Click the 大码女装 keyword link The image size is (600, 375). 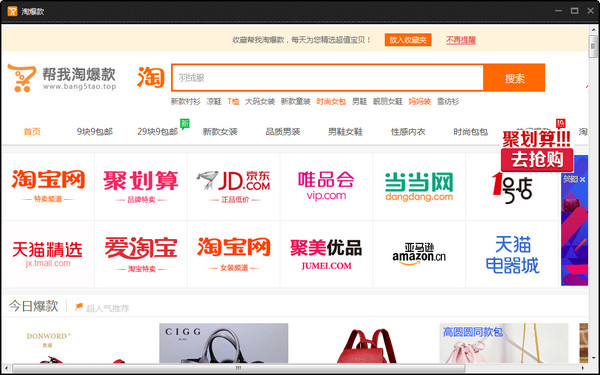tap(260, 101)
